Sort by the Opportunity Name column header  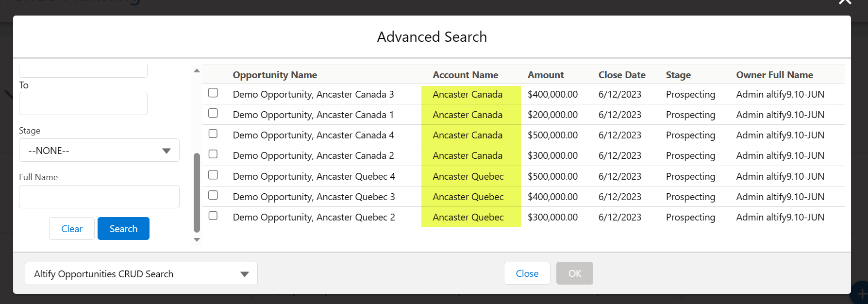tap(275, 75)
